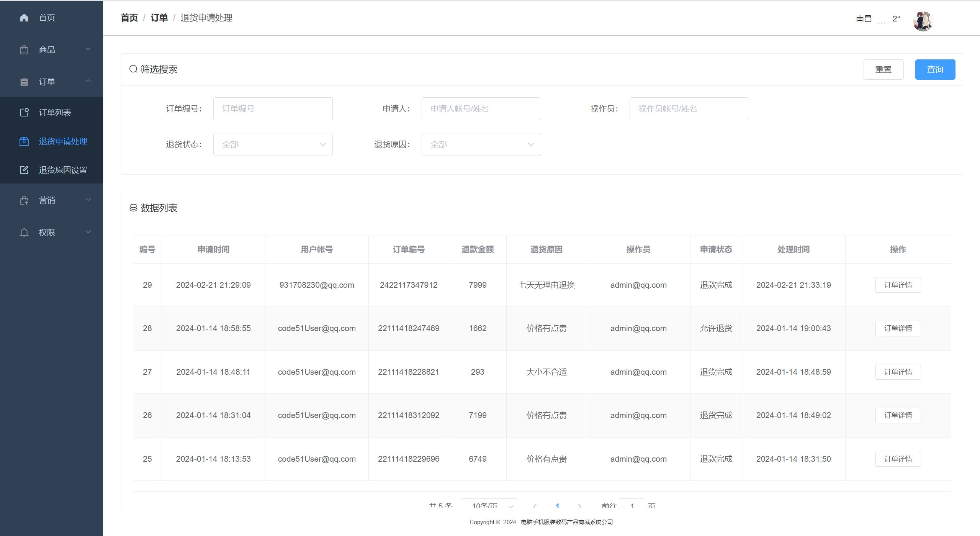Click the home icon in sidebar
The height and width of the screenshot is (536, 980).
[24, 18]
